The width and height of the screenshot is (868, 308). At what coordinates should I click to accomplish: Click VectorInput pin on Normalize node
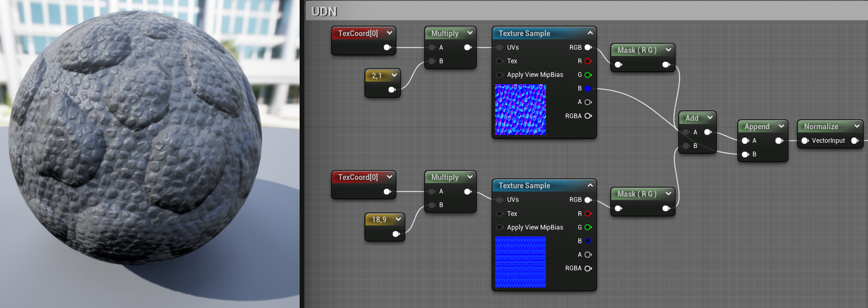[x=805, y=141]
